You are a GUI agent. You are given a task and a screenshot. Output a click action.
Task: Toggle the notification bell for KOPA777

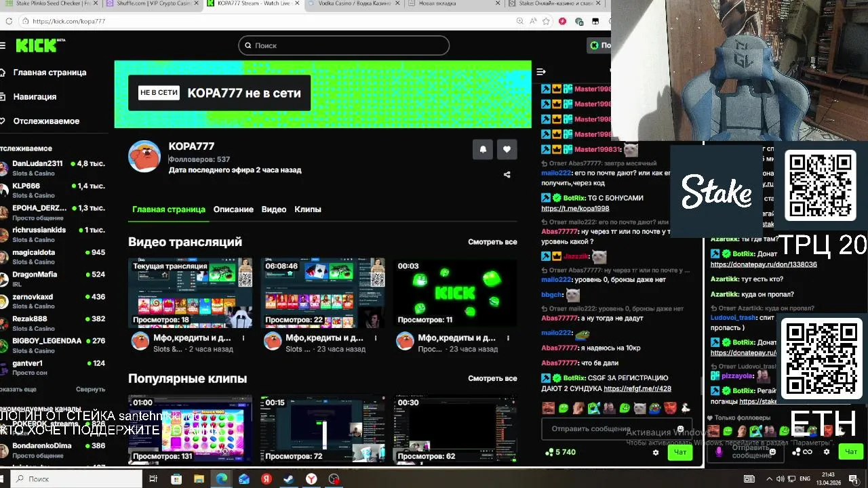point(483,150)
